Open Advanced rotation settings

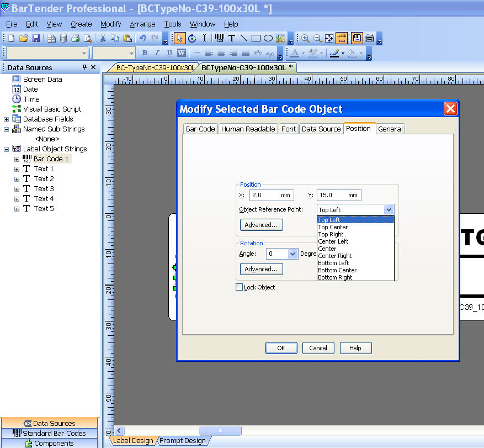(261, 269)
